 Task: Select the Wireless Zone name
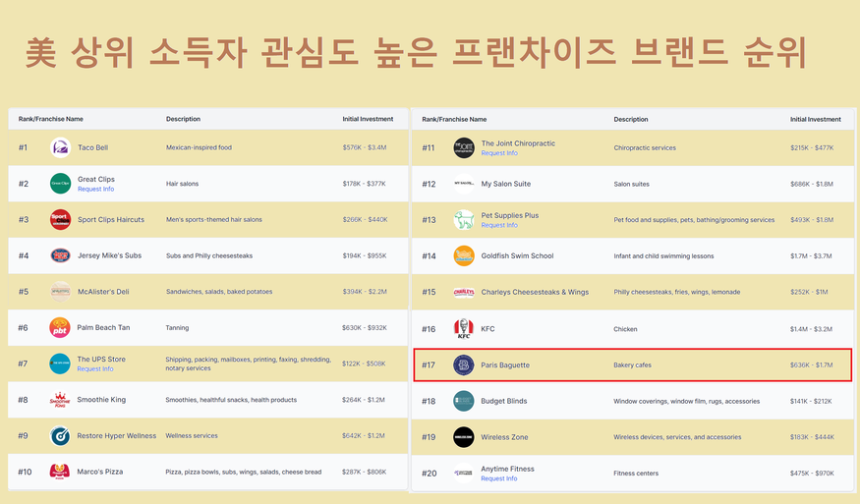[x=504, y=437]
